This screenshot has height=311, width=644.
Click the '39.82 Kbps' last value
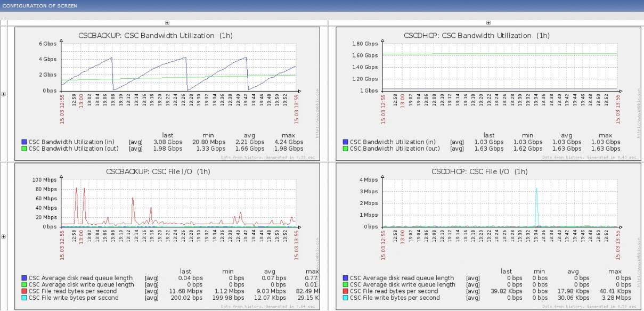click(506, 291)
